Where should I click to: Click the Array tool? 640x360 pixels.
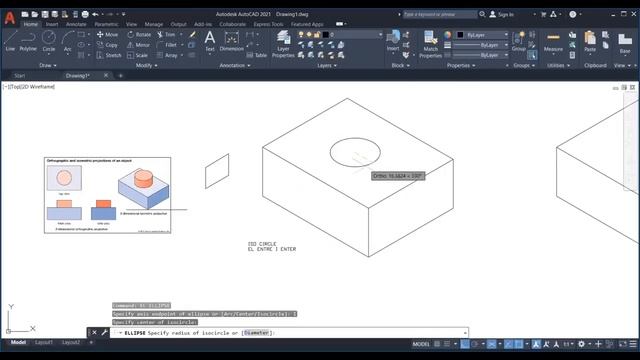[167, 55]
